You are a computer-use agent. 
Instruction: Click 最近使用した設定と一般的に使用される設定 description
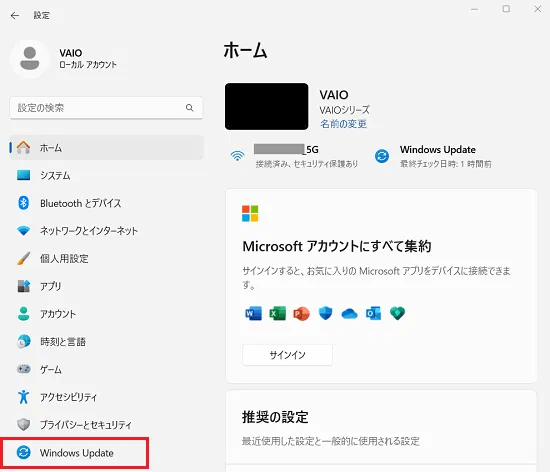pyautogui.click(x=330, y=441)
